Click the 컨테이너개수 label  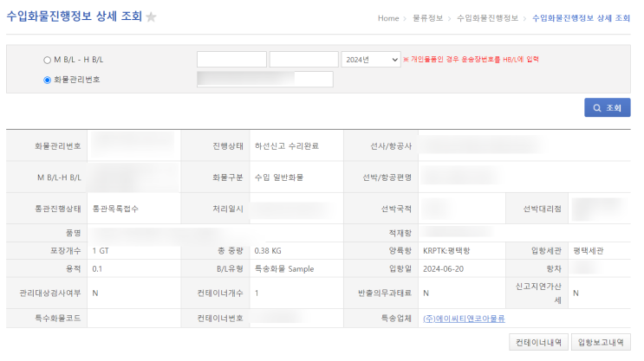[x=220, y=293]
